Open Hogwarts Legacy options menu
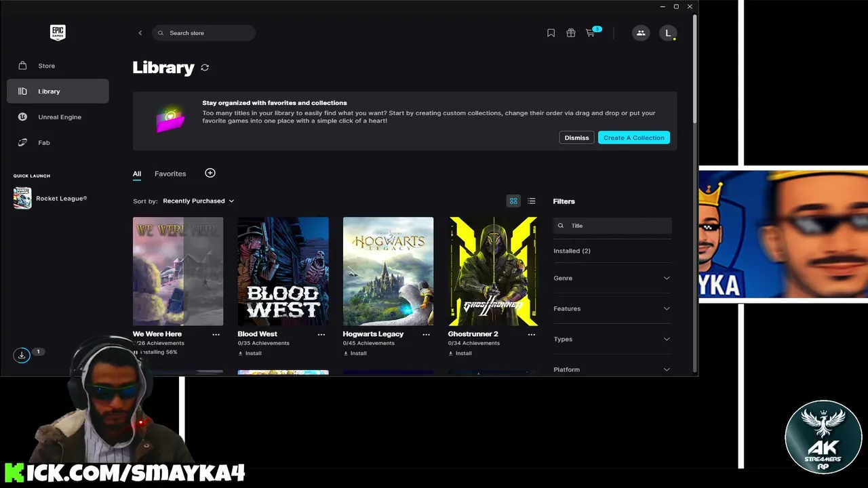Screen dimensions: 868x488 427,334
